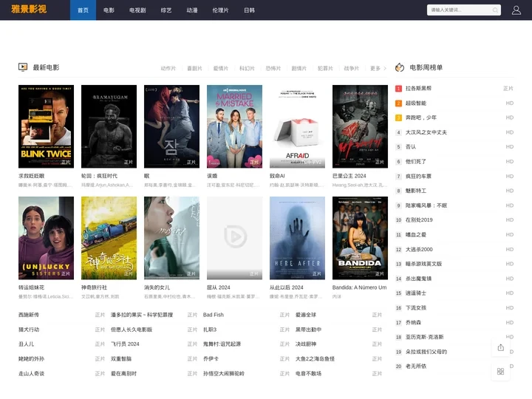Open ranking item 老无所依
Image resolution: width=532 pixels, height=399 pixels.
click(x=416, y=366)
